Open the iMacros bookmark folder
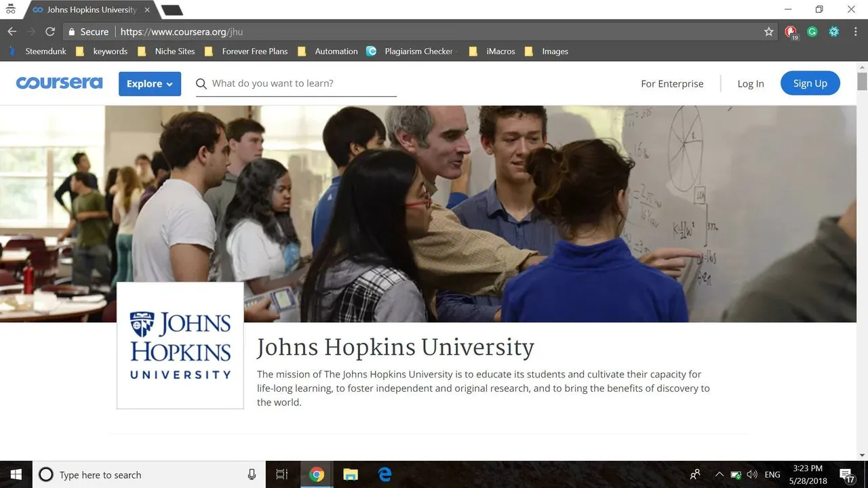Viewport: 868px width, 488px height. (492, 51)
